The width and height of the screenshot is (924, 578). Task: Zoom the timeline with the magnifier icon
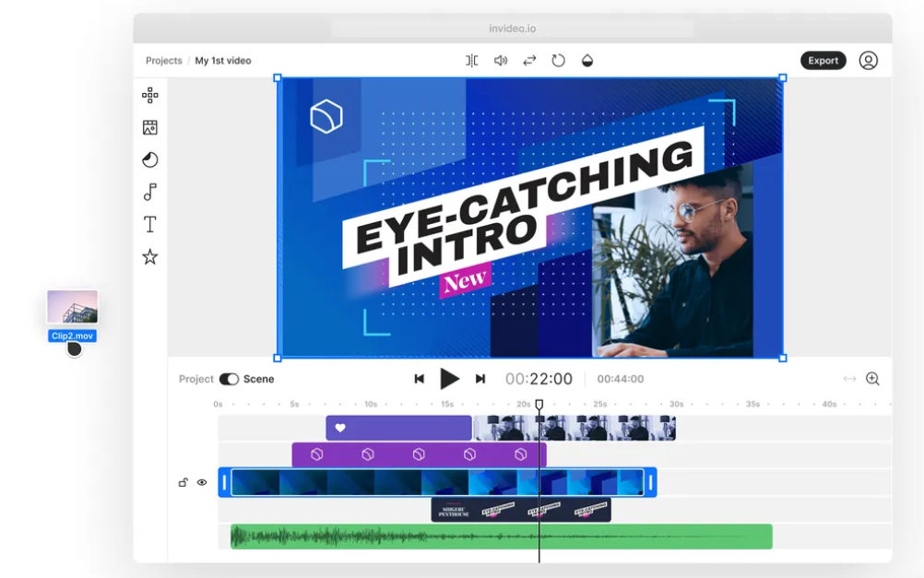pos(871,378)
